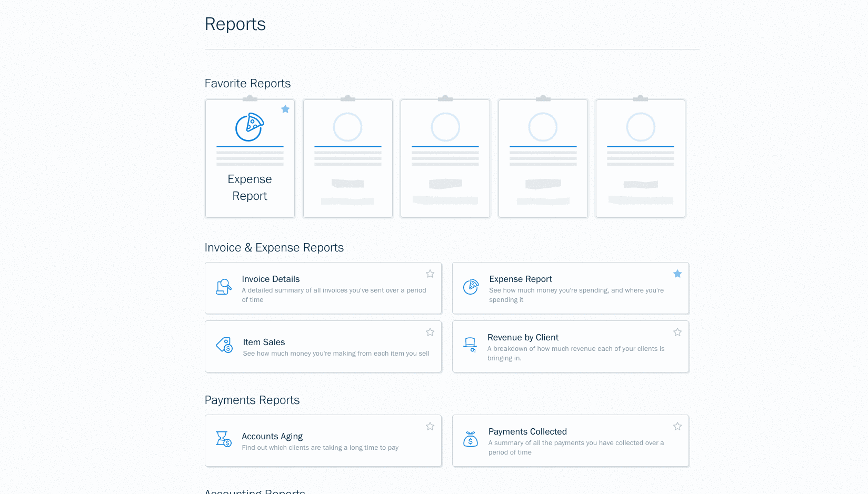Image resolution: width=868 pixels, height=494 pixels.
Task: Click the Revenue by Client hat icon
Action: pos(470,345)
